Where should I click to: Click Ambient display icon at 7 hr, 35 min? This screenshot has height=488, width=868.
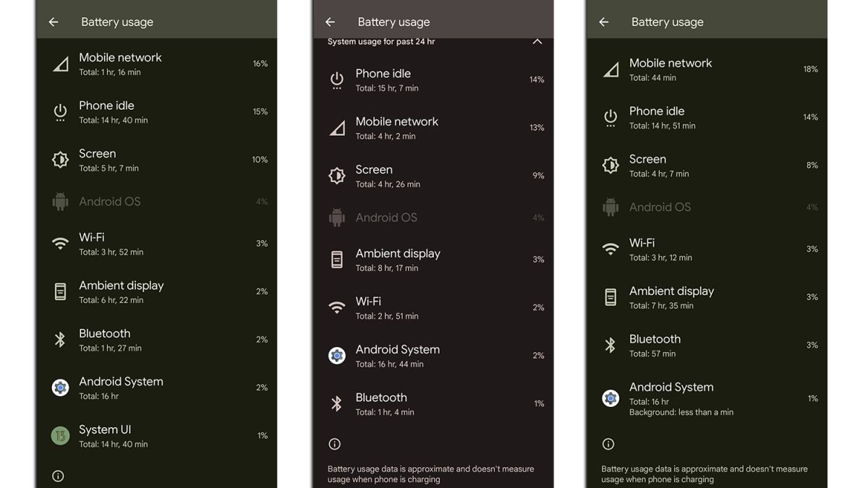610,297
